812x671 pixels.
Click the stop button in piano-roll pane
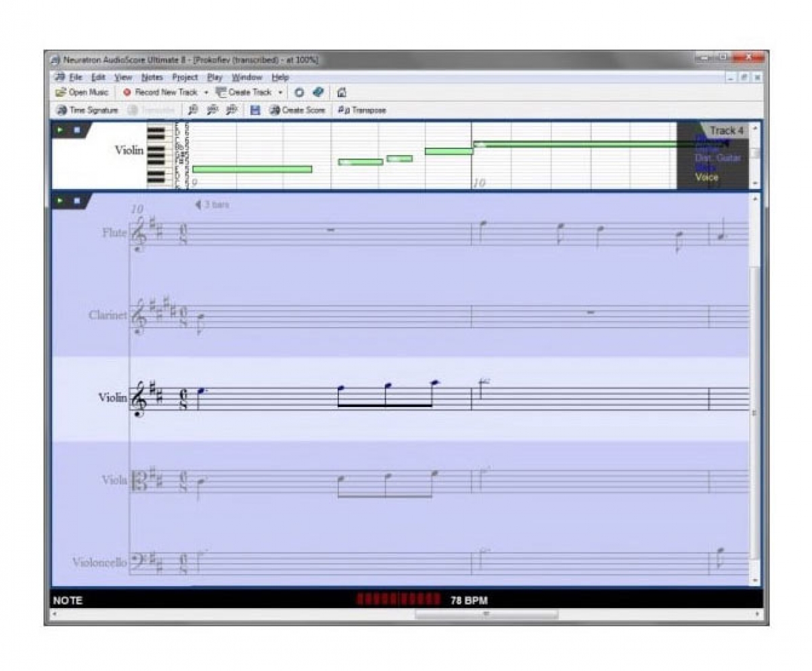pos(76,129)
